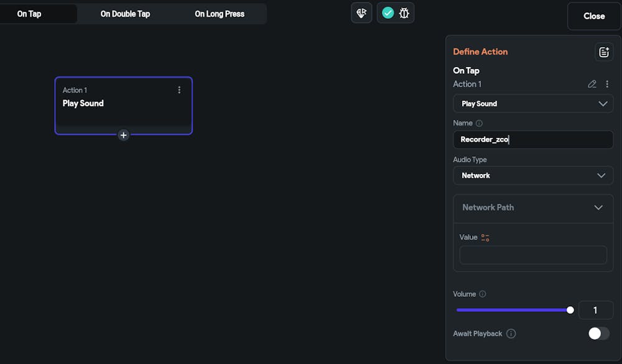Click the Close button
This screenshot has width=622, height=364.
pyautogui.click(x=594, y=16)
